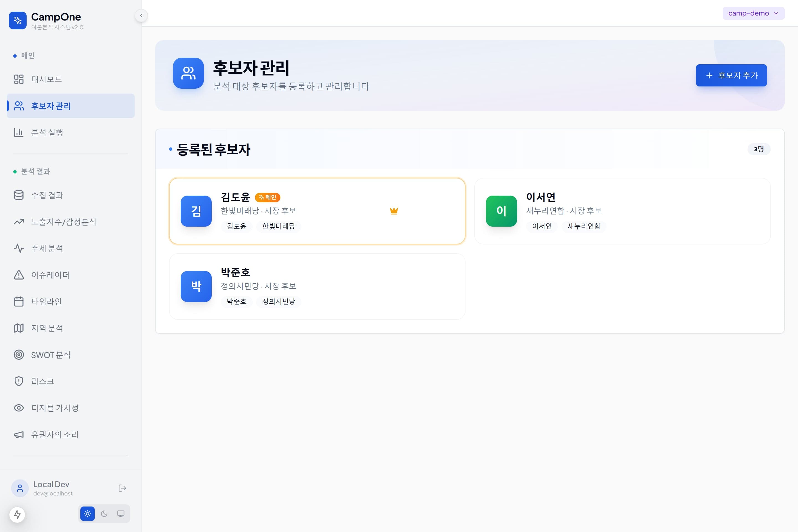Click the 이서연 keyword tag

coord(542,226)
